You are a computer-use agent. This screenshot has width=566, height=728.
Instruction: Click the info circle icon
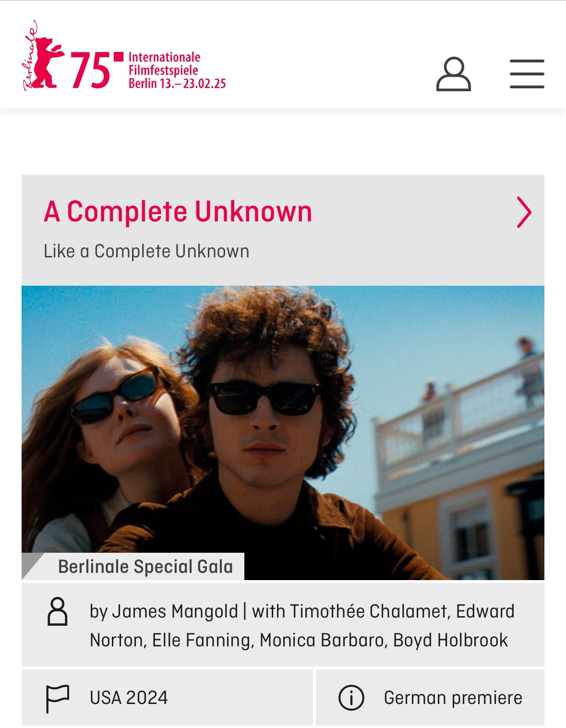pyautogui.click(x=351, y=697)
